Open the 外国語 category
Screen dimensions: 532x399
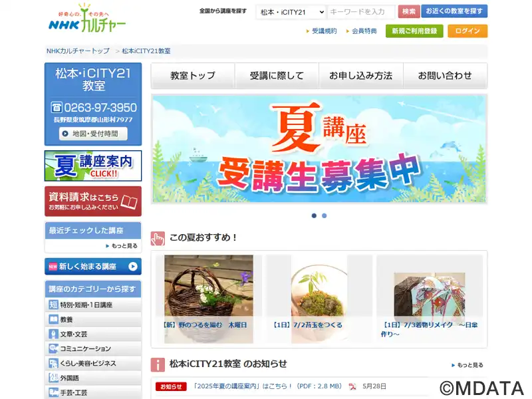coord(93,378)
